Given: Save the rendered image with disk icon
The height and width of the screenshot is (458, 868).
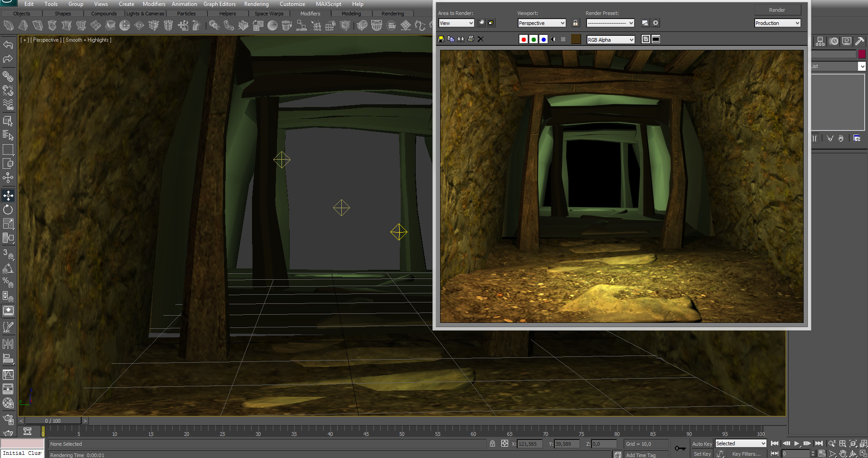Looking at the screenshot, I should click(x=441, y=39).
